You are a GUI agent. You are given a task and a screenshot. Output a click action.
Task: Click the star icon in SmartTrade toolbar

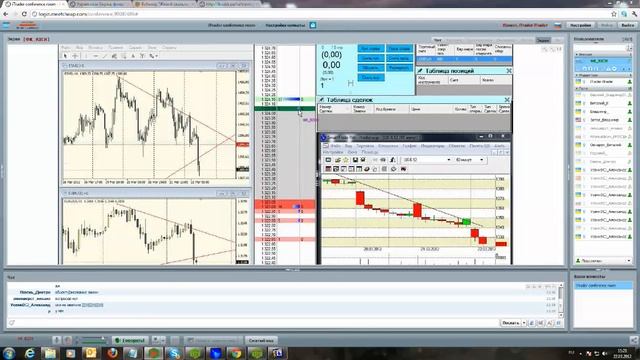pos(346,160)
